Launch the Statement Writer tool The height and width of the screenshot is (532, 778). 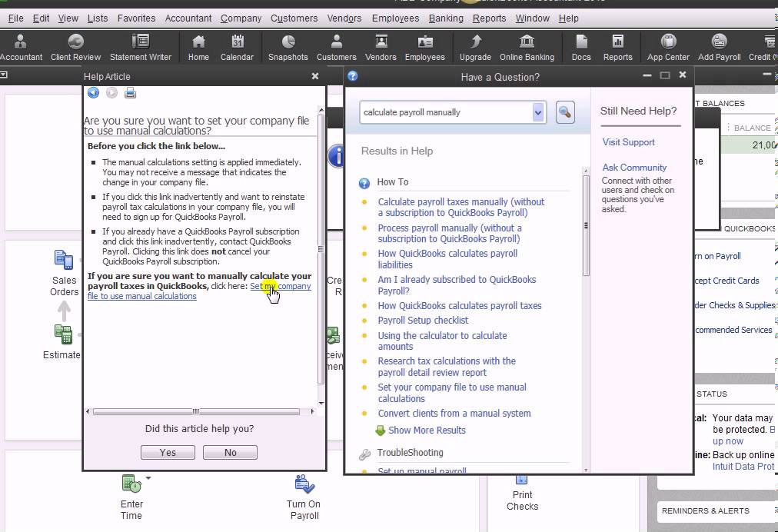pyautogui.click(x=141, y=48)
